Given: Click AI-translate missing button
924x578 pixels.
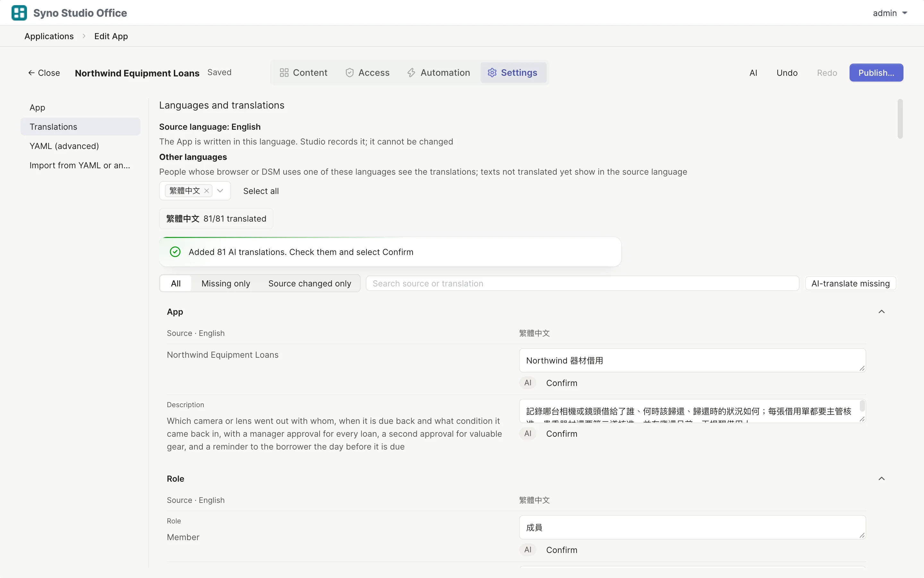Looking at the screenshot, I should [850, 283].
